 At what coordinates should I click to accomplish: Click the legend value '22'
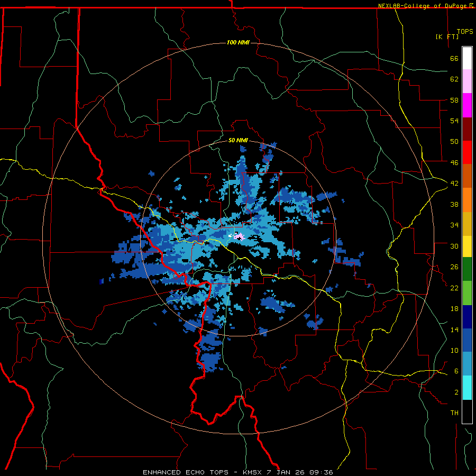pyautogui.click(x=454, y=288)
